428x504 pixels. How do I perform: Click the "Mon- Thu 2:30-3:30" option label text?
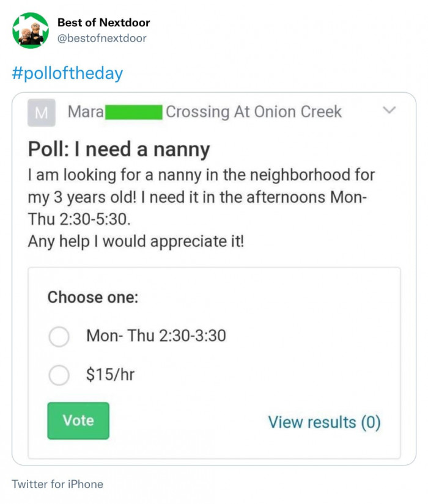[x=156, y=335]
